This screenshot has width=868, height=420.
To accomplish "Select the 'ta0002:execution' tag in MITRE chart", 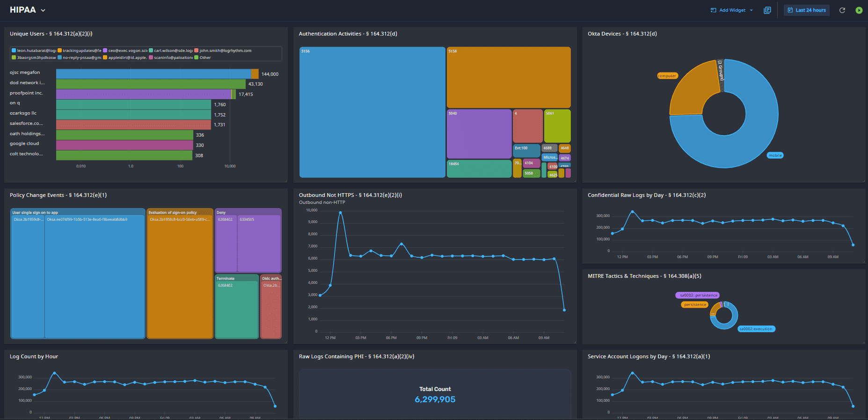I will pyautogui.click(x=756, y=329).
